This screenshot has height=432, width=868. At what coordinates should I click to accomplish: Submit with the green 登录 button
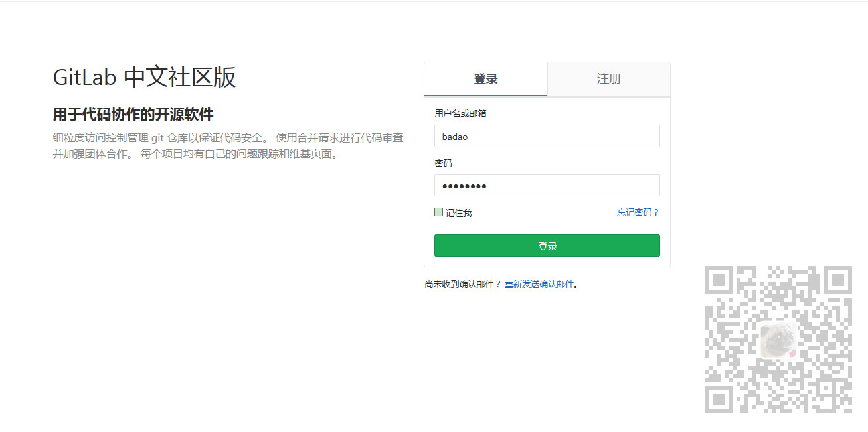click(547, 246)
